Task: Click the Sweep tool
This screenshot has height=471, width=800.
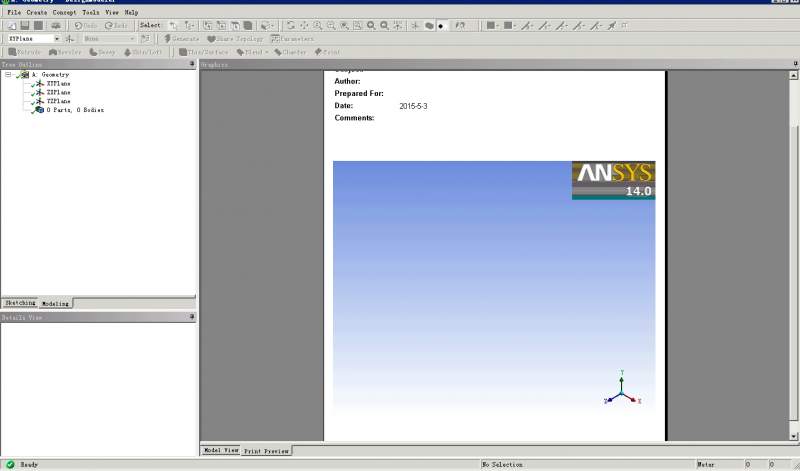Action: pos(103,52)
